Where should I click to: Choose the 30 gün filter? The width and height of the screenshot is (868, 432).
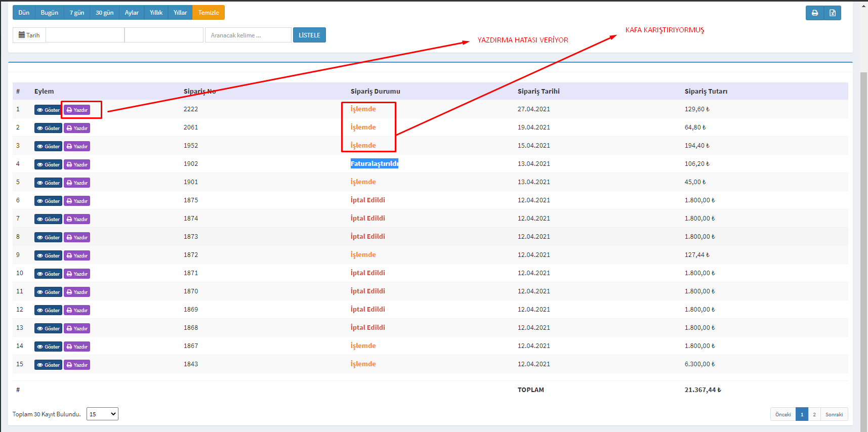(104, 13)
